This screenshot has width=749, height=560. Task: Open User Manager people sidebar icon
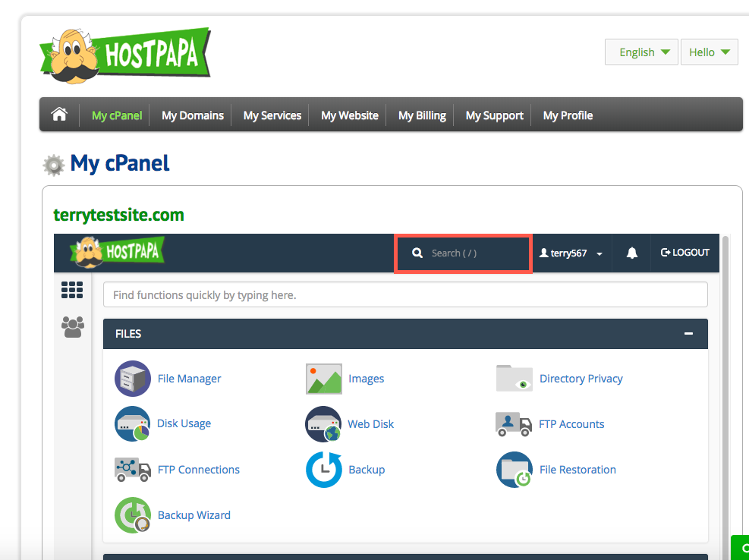(73, 327)
